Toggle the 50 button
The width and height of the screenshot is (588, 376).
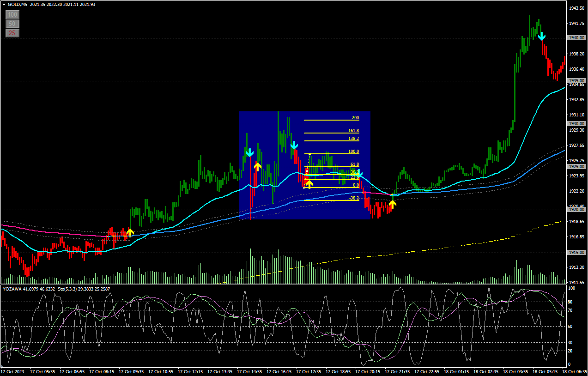point(12,24)
